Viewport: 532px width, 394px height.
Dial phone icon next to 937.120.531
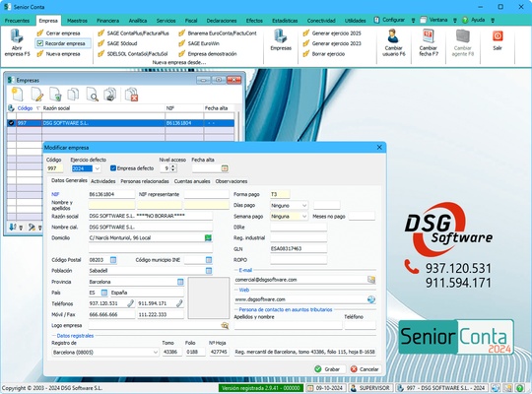coord(131,303)
